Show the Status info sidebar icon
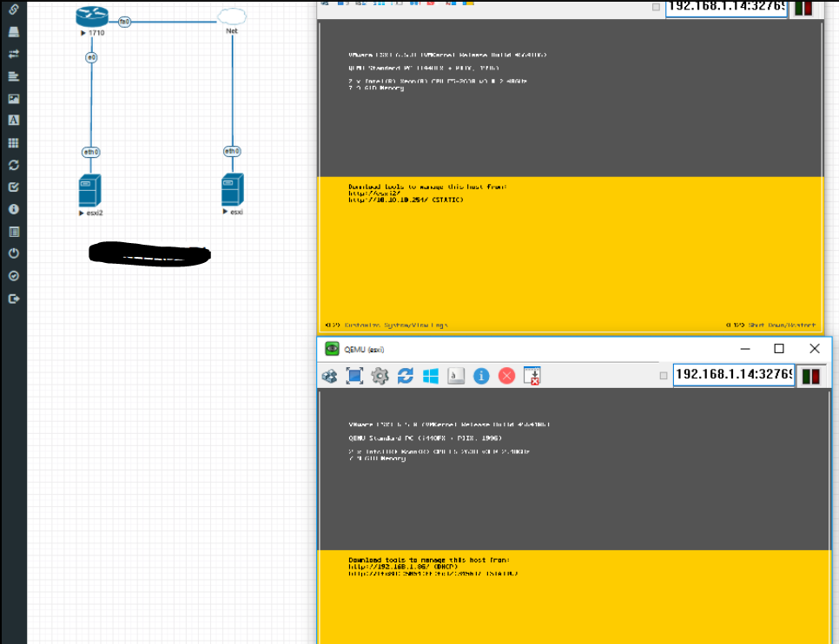The width and height of the screenshot is (839, 644). (x=14, y=209)
